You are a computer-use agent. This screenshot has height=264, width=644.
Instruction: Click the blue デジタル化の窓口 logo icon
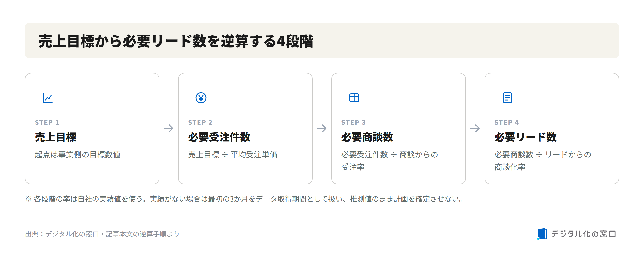(542, 234)
